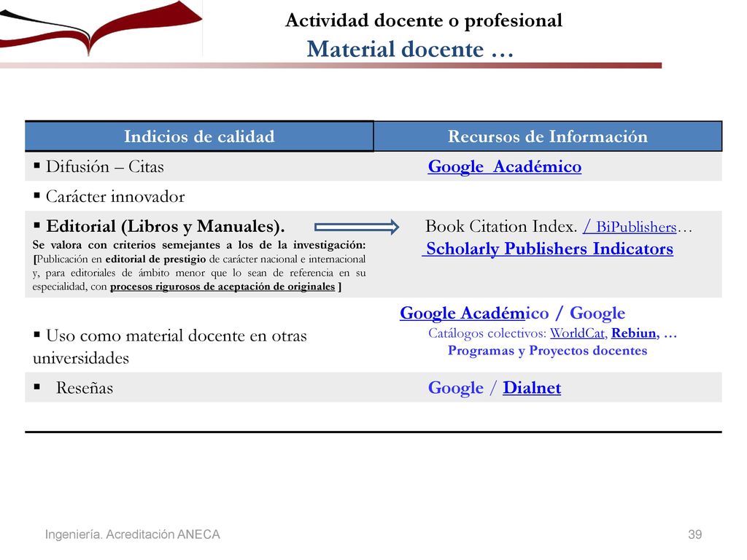Click the underlined 'procesos rigurosos de aceptación de originales'
Screen dimensions: 747x560
222,287
